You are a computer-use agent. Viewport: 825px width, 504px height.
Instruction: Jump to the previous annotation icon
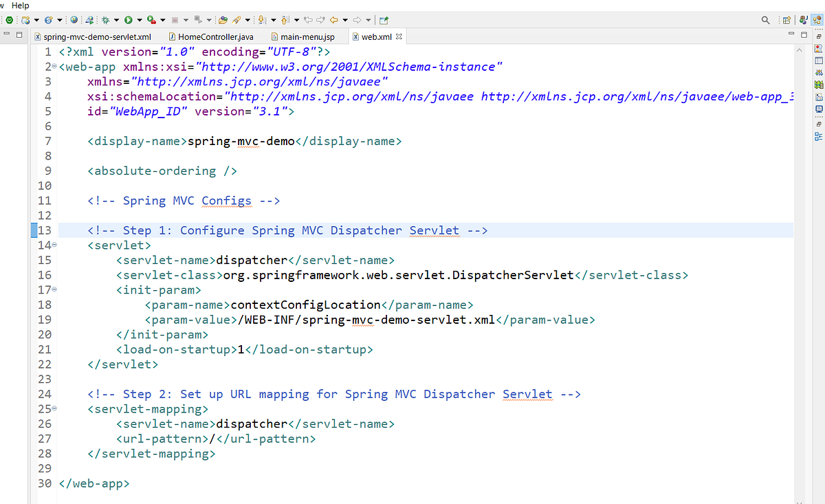coord(285,20)
